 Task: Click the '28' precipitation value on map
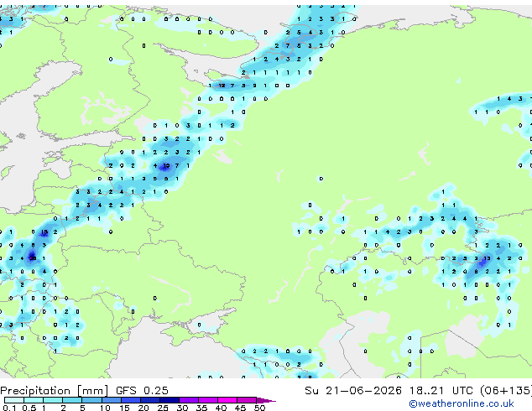pos(33,258)
